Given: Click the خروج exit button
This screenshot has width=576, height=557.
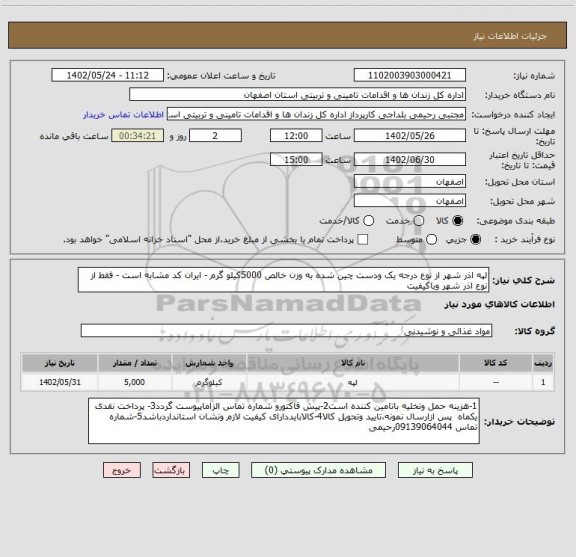Looking at the screenshot, I should [x=122, y=470].
